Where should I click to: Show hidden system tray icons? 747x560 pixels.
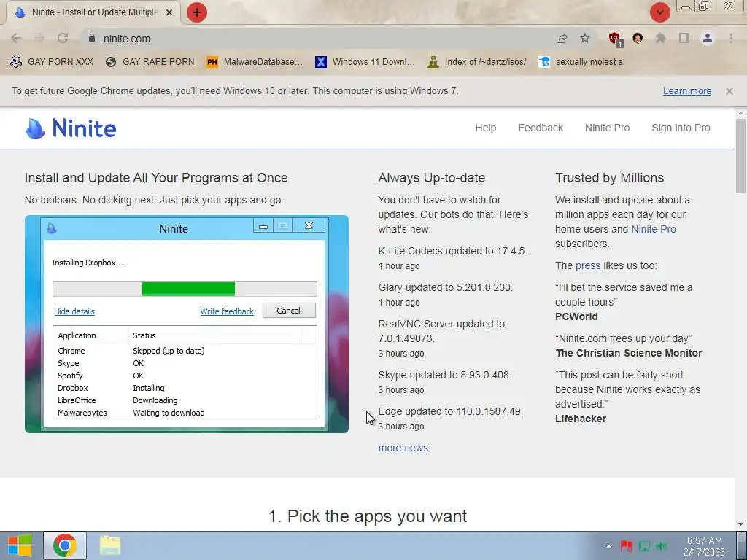click(x=608, y=546)
